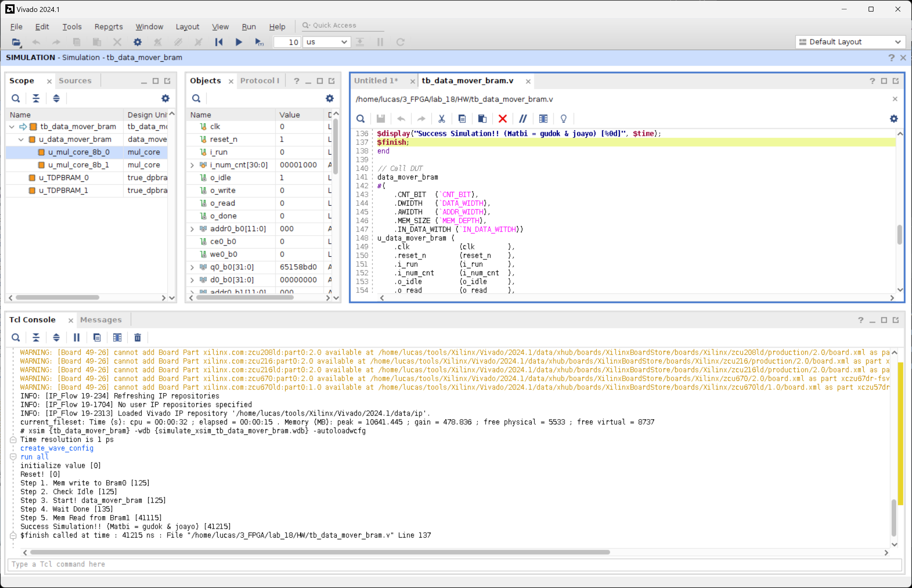912x588 pixels.
Task: Switch to the Sources tab
Action: click(x=75, y=81)
